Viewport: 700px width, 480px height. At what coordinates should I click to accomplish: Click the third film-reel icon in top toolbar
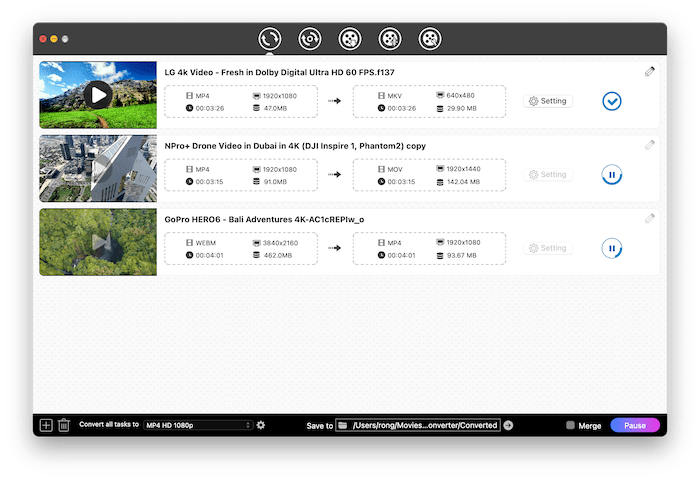click(350, 39)
